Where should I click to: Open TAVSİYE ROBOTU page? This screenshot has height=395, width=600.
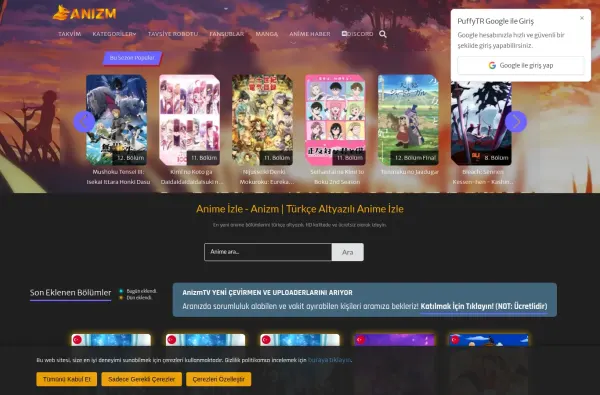pyautogui.click(x=173, y=34)
